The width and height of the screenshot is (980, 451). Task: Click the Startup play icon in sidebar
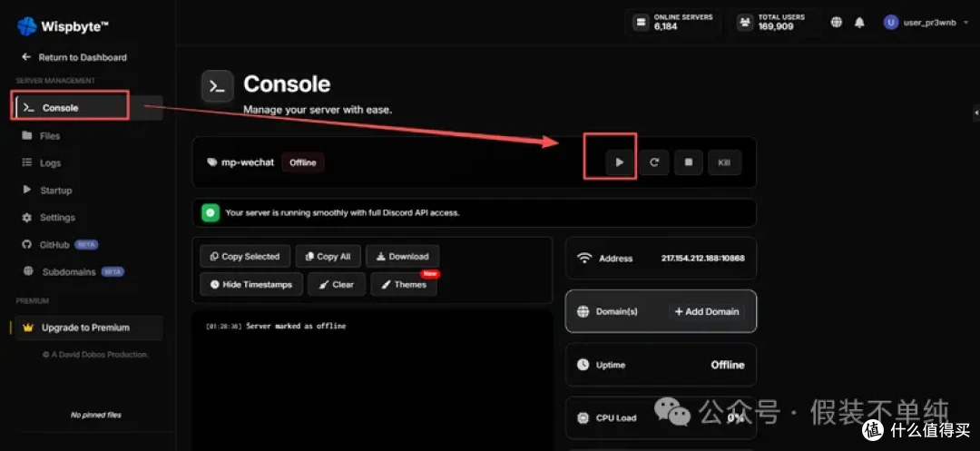(x=27, y=190)
